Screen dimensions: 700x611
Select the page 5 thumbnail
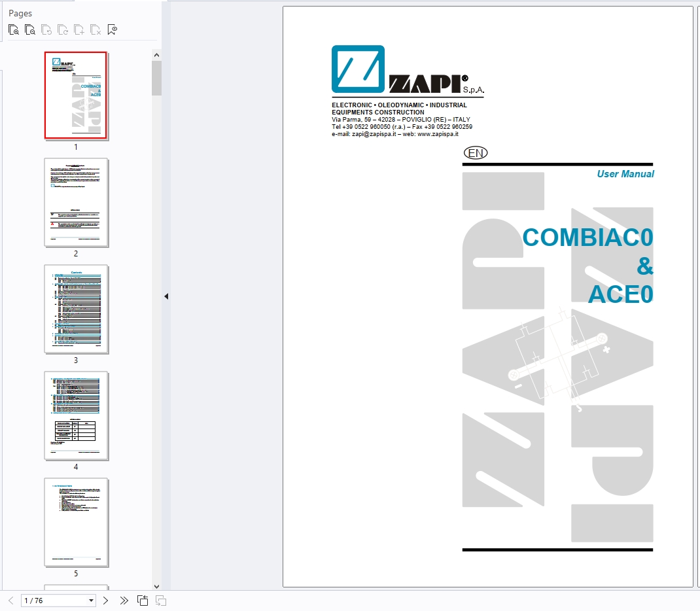click(x=76, y=522)
